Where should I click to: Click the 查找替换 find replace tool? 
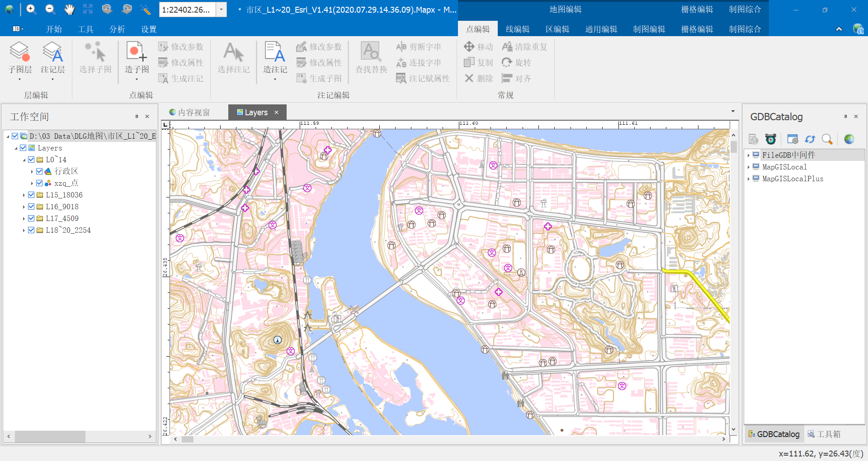(x=371, y=58)
